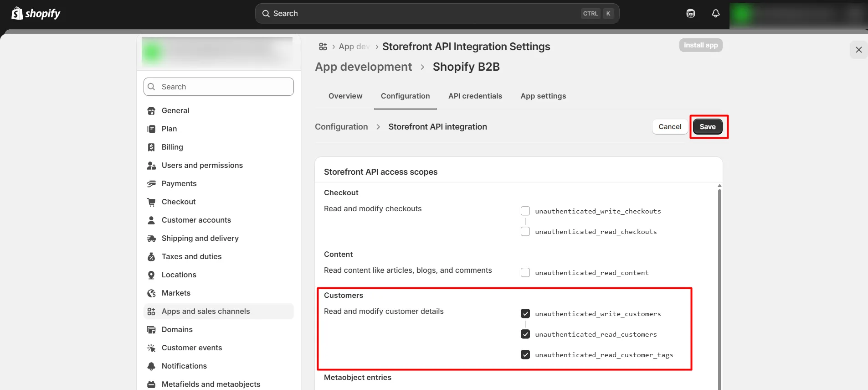Save the Storefront API configuration

[708, 127]
